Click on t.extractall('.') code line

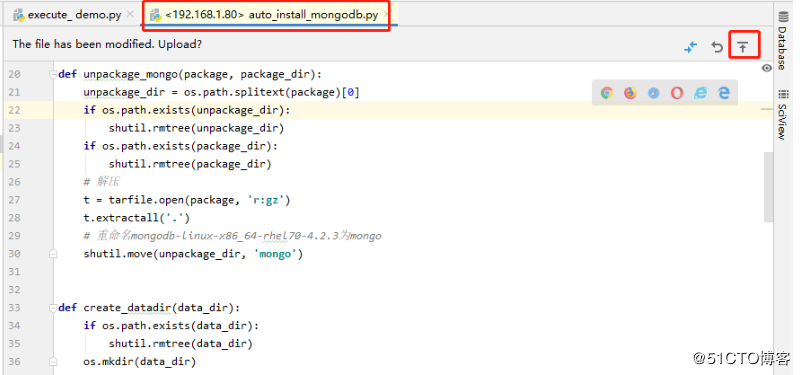(x=137, y=218)
